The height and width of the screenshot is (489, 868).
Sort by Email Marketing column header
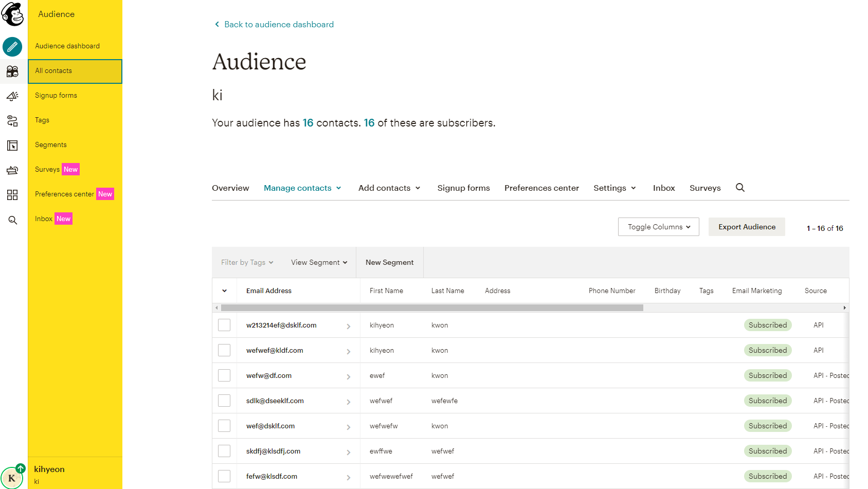coord(757,291)
